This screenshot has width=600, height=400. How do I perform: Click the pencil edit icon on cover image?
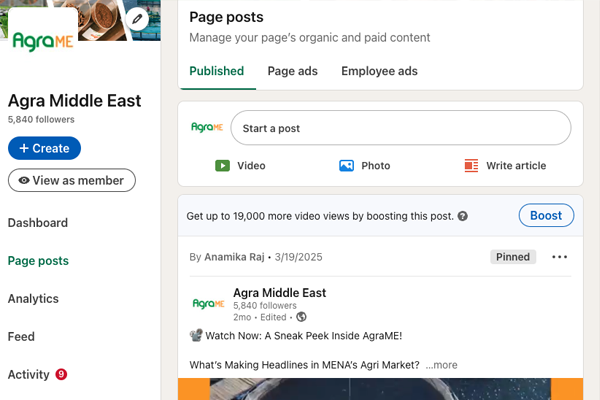[138, 20]
